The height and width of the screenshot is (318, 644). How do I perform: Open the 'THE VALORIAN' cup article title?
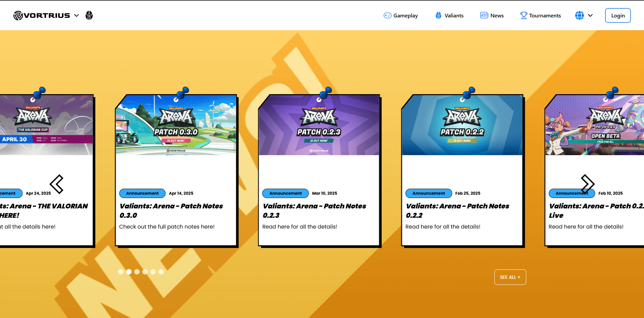[44, 211]
